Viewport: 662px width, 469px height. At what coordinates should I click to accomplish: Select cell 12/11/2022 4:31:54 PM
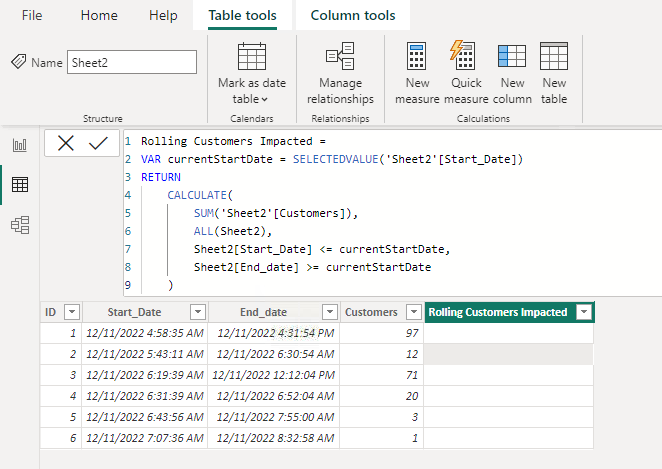click(x=275, y=333)
